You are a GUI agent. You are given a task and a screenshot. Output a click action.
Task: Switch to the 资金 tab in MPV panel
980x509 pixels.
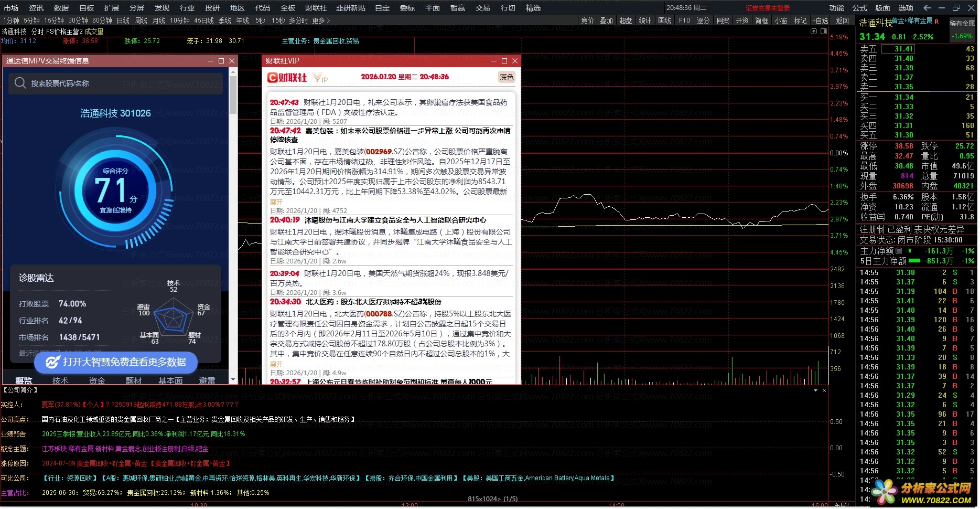[x=97, y=380]
